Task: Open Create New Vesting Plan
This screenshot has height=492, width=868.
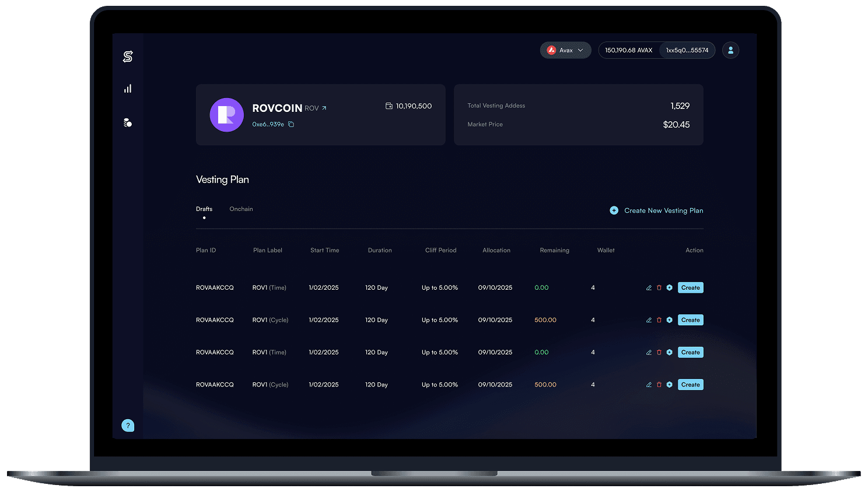Action: [663, 210]
